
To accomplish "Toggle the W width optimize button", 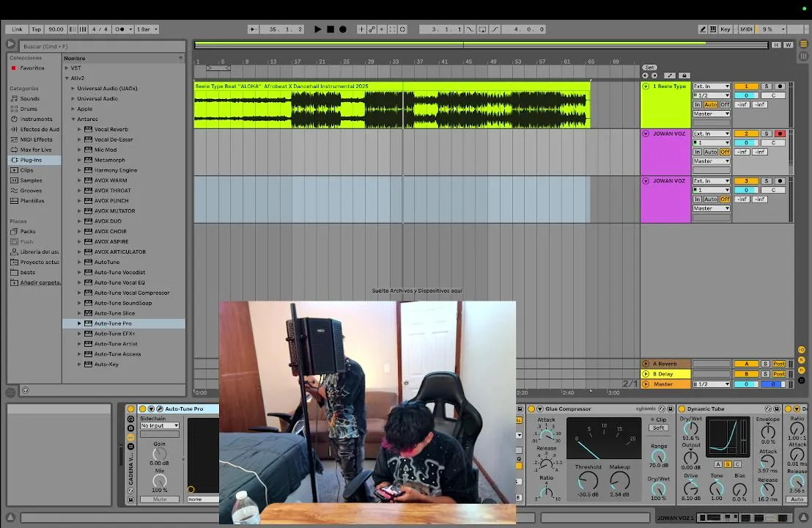I will click(x=788, y=45).
